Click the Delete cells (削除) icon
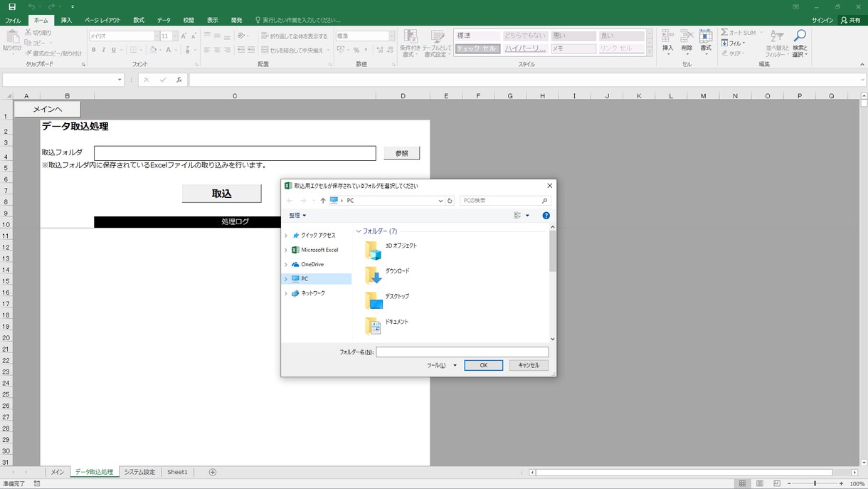The width and height of the screenshot is (868, 489). pyautogui.click(x=687, y=36)
